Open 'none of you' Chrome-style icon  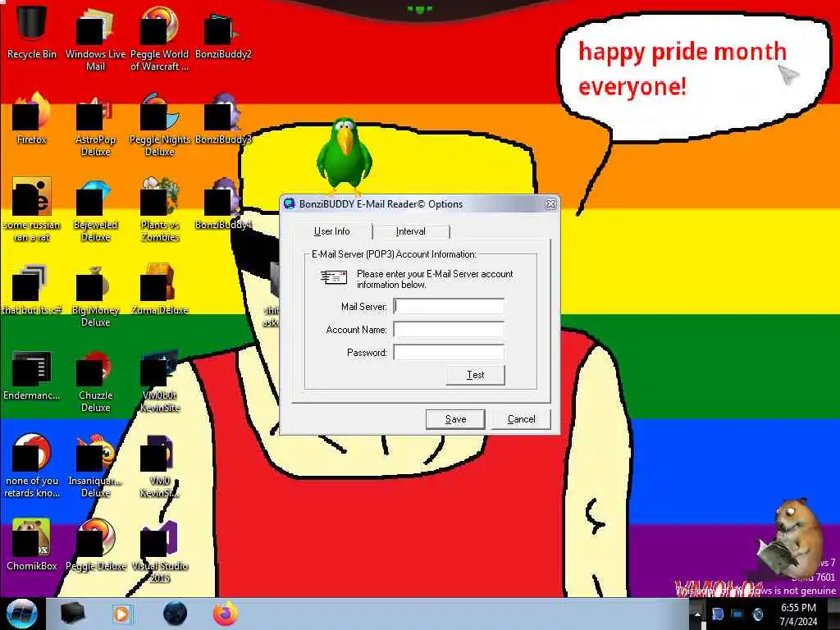[32, 465]
